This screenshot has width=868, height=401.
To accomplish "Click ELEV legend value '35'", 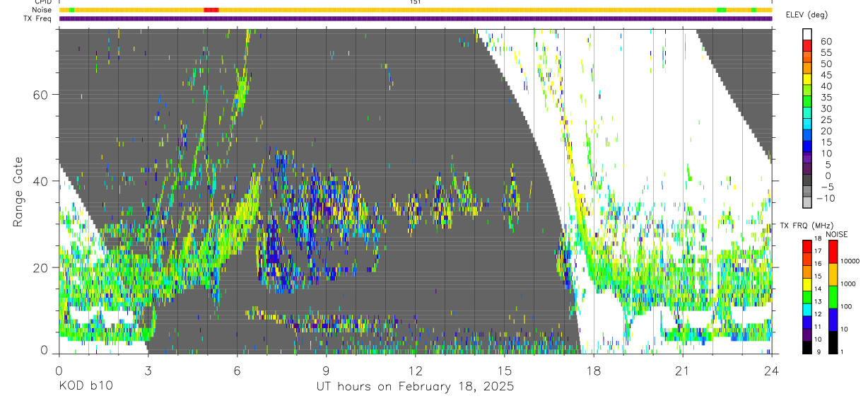I will [825, 98].
